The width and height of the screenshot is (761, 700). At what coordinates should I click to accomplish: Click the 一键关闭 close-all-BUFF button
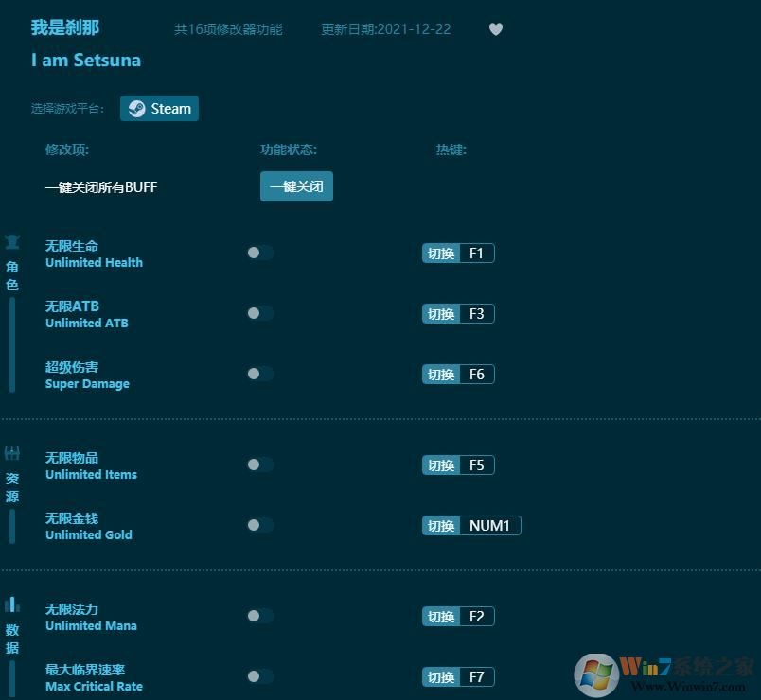pyautogui.click(x=296, y=186)
